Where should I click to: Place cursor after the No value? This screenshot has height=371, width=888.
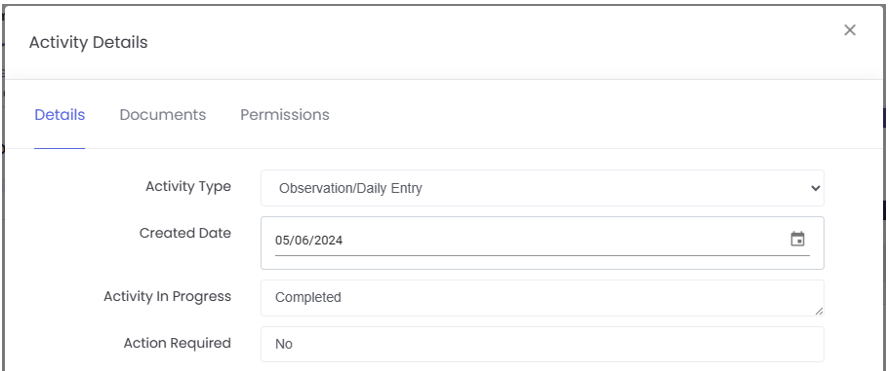[x=293, y=344]
